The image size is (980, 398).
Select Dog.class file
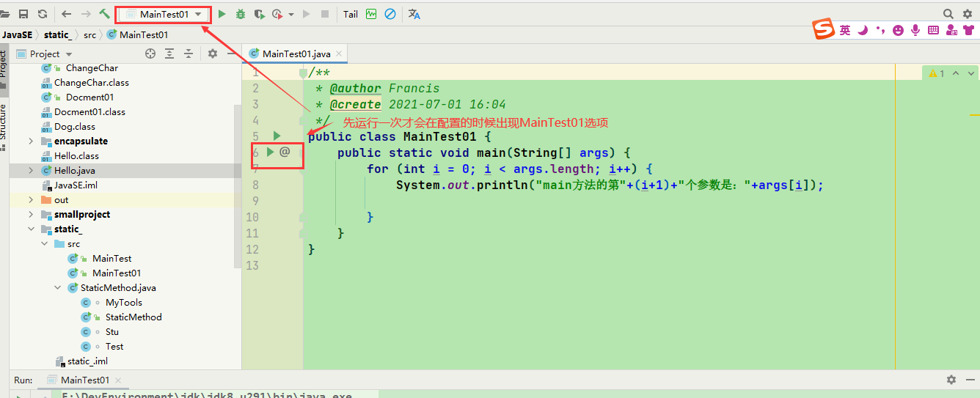click(x=75, y=127)
